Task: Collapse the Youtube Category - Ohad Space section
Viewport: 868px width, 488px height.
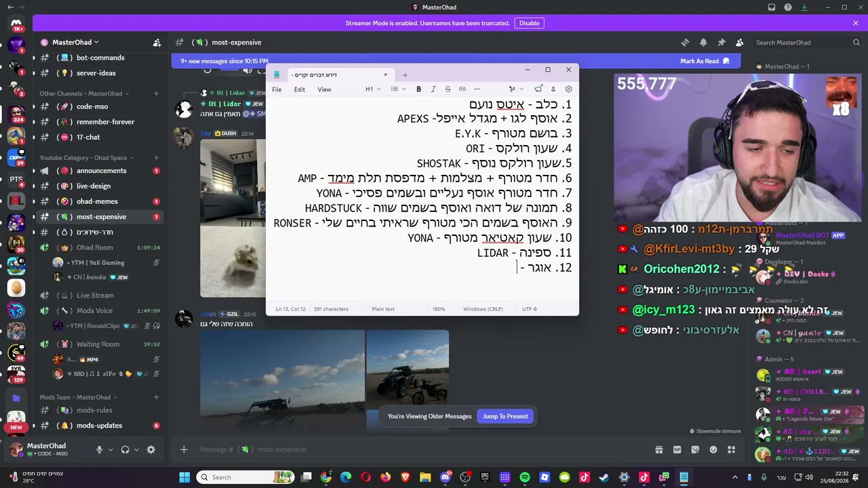Action: click(87, 158)
